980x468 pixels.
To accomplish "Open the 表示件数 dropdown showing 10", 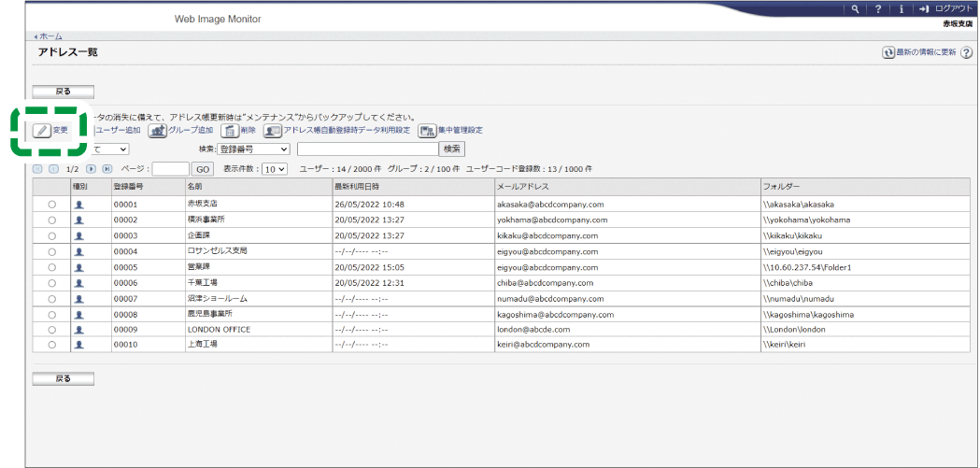I will pos(274,169).
